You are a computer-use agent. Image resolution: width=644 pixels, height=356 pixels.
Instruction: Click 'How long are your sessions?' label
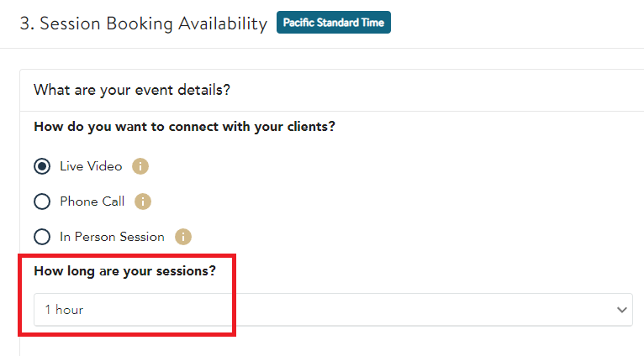[x=125, y=270]
